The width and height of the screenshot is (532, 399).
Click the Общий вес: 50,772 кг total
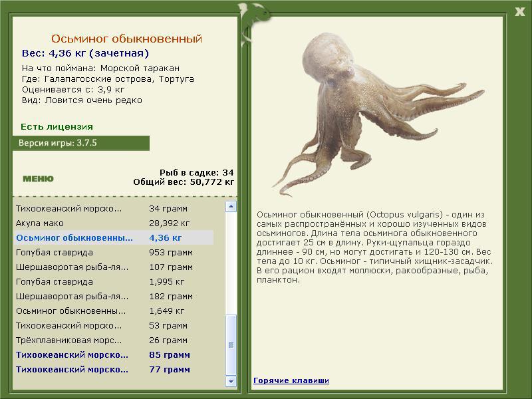pyautogui.click(x=184, y=182)
